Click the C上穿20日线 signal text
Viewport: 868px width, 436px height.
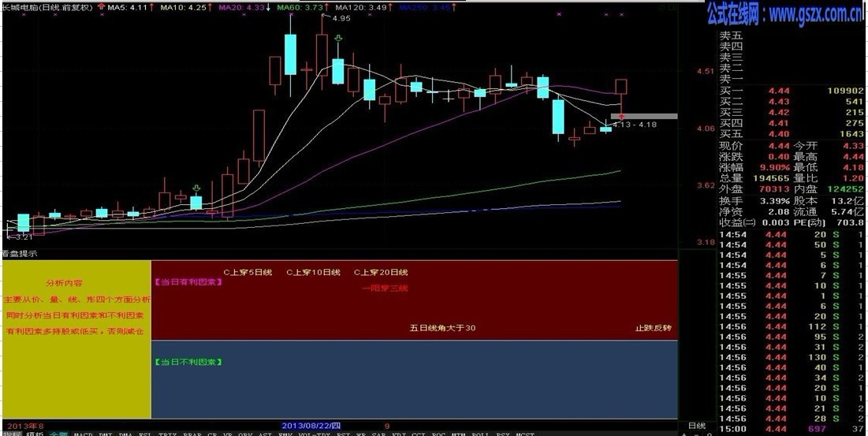381,272
